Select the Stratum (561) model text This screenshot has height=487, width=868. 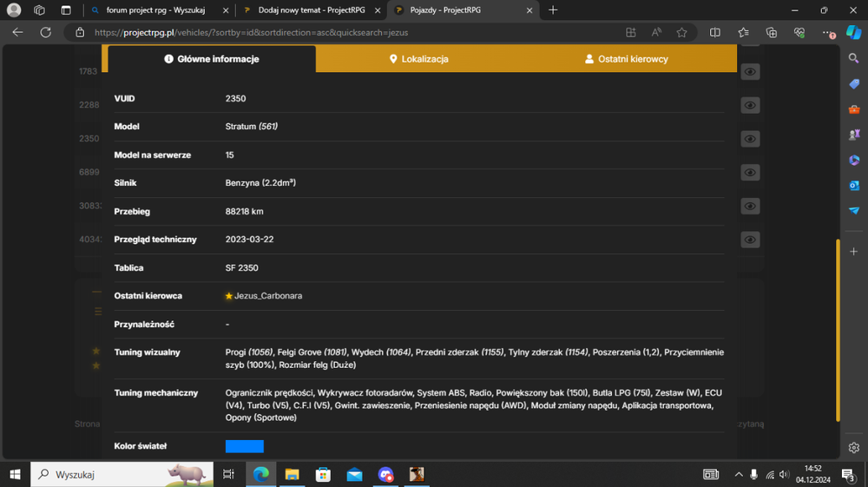252,126
